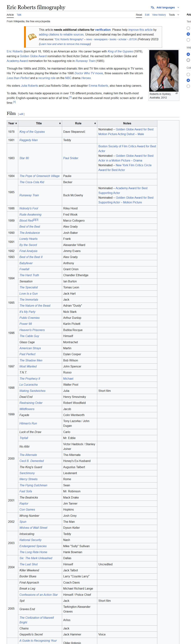
Task: Click the enlarge icon under Roberts photo
Action: click(177, 93)
